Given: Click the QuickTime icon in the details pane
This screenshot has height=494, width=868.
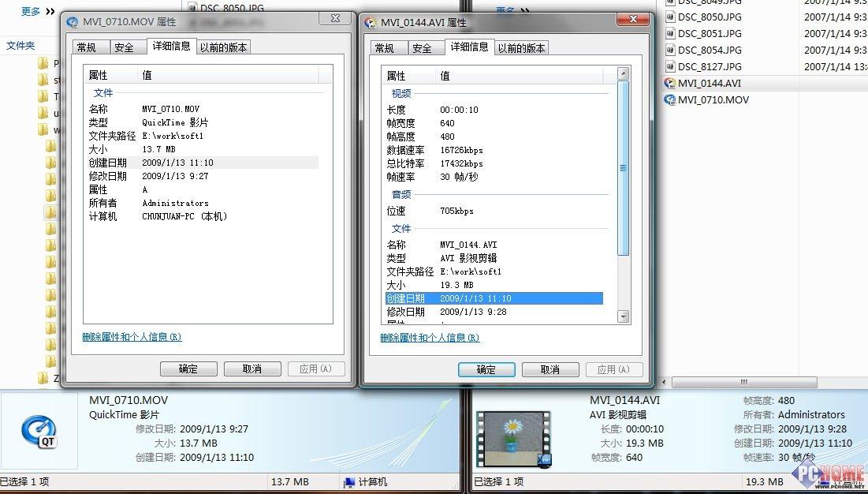Looking at the screenshot, I should 39,432.
